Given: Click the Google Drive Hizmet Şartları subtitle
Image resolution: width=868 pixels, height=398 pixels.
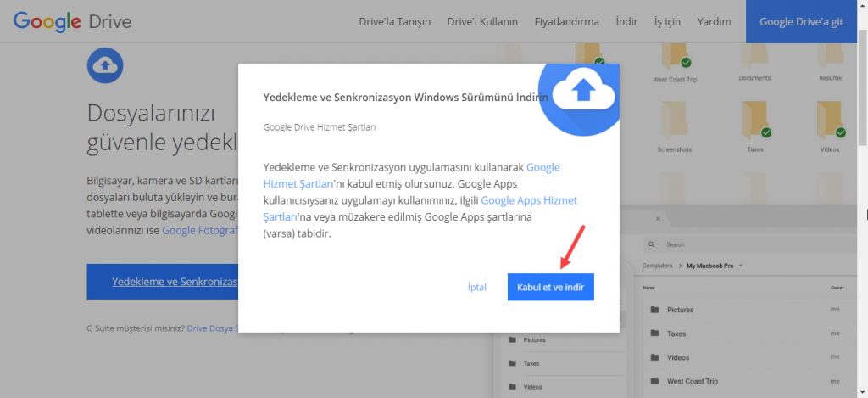Looking at the screenshot, I should point(320,127).
